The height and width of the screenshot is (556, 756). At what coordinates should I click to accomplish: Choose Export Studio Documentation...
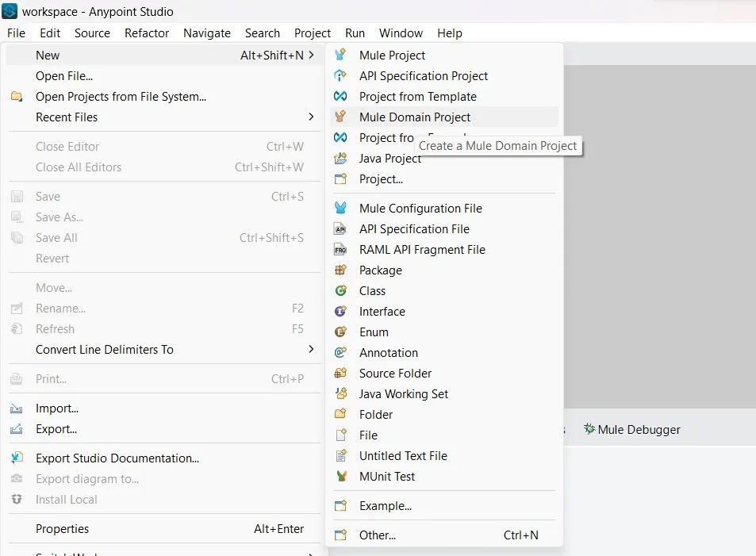click(x=163, y=458)
